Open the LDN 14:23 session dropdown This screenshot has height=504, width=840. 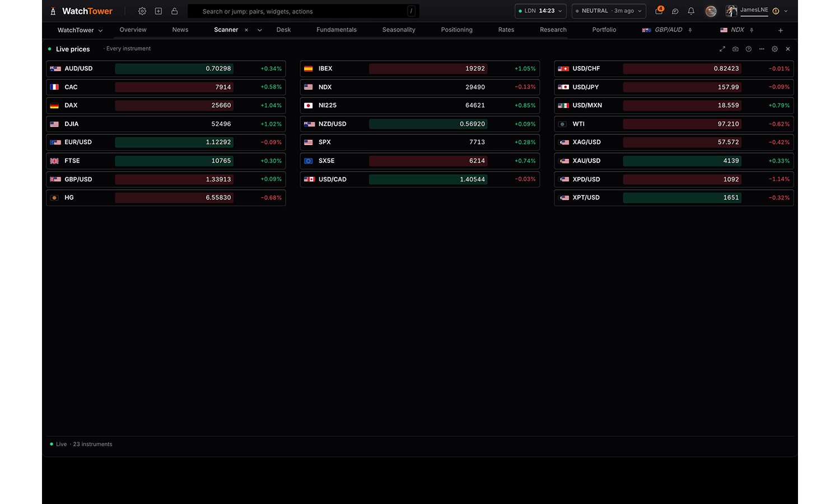540,11
